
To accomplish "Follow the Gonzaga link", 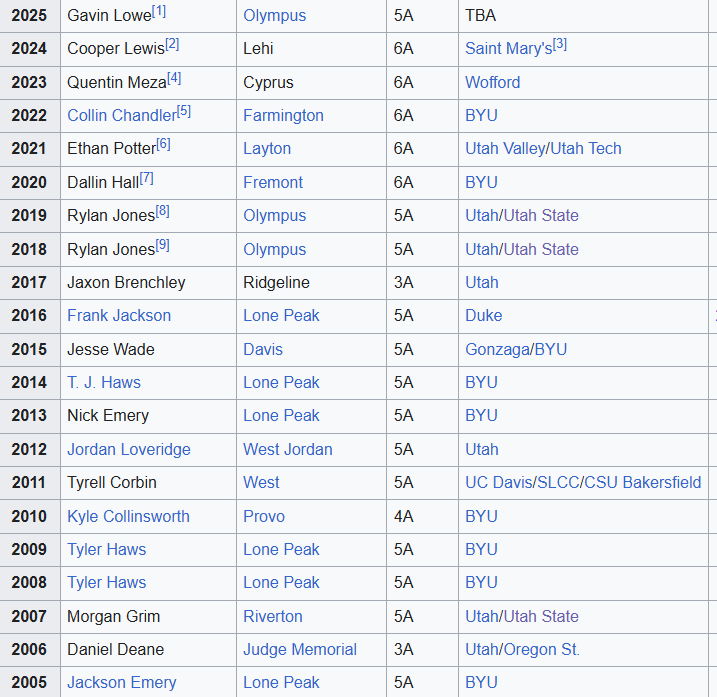I will 498,349.
